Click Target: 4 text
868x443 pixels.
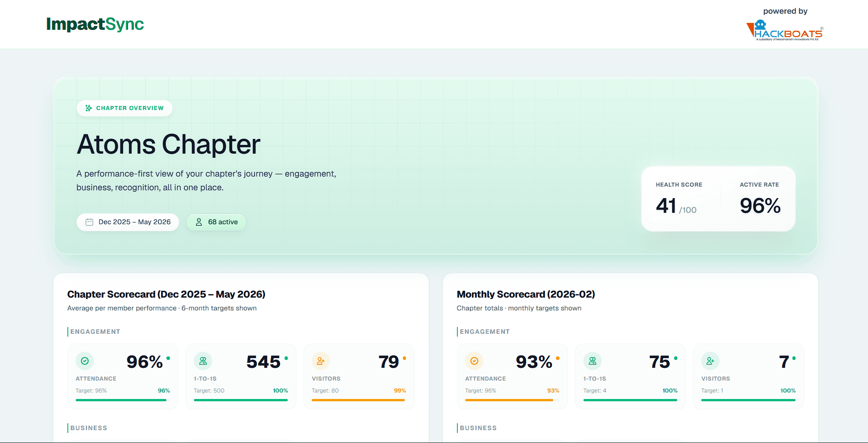tap(595, 391)
